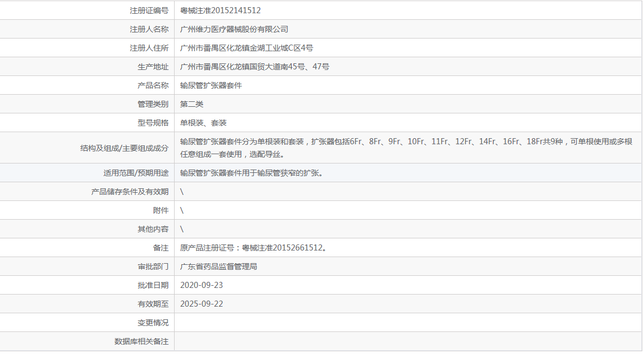Click the label '产品储存条件及有效期'
Screen dimensions: 644x354
tap(130, 192)
